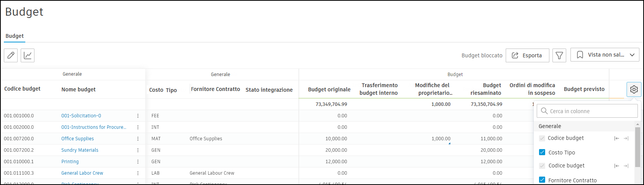Click the Budget tab
The width and height of the screenshot is (644, 185).
(x=15, y=36)
